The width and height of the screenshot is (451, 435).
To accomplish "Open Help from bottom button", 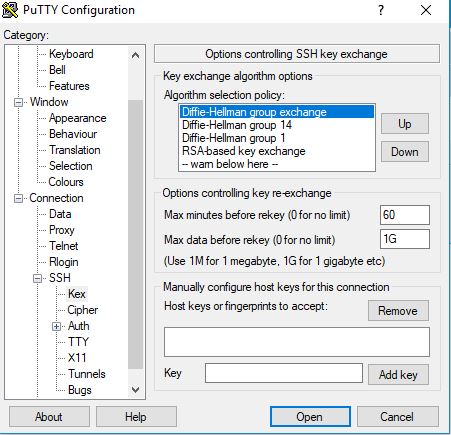I will (136, 417).
